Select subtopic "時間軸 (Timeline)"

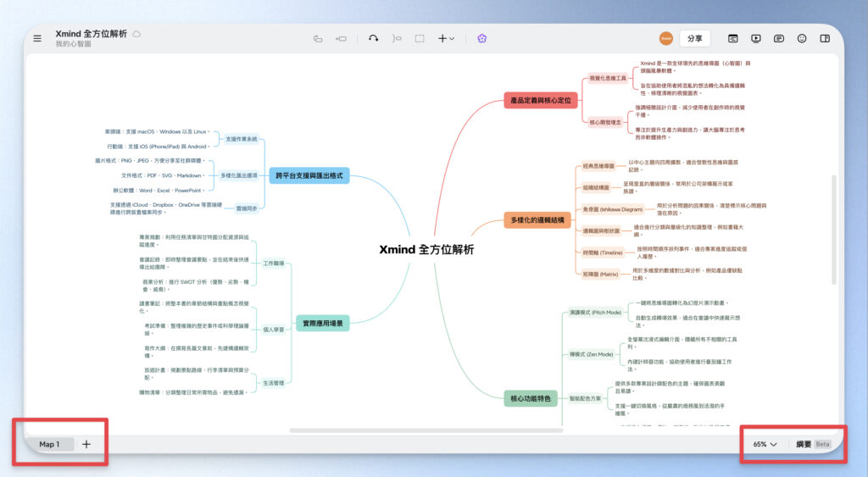pos(603,252)
